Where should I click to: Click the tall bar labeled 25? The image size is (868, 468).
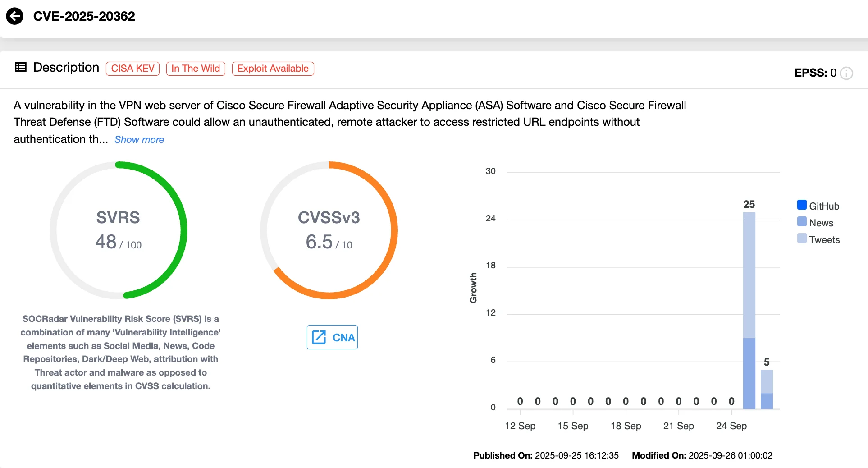pyautogui.click(x=749, y=311)
